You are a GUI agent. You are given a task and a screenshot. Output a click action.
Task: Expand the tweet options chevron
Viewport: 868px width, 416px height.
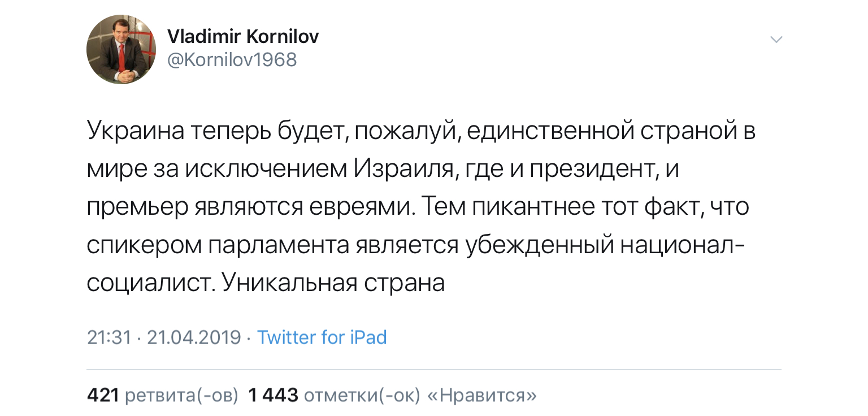(x=776, y=40)
